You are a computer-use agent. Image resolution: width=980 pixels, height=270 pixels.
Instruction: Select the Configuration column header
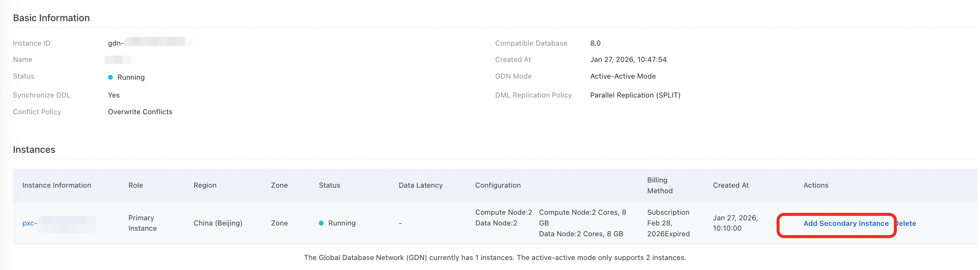497,185
